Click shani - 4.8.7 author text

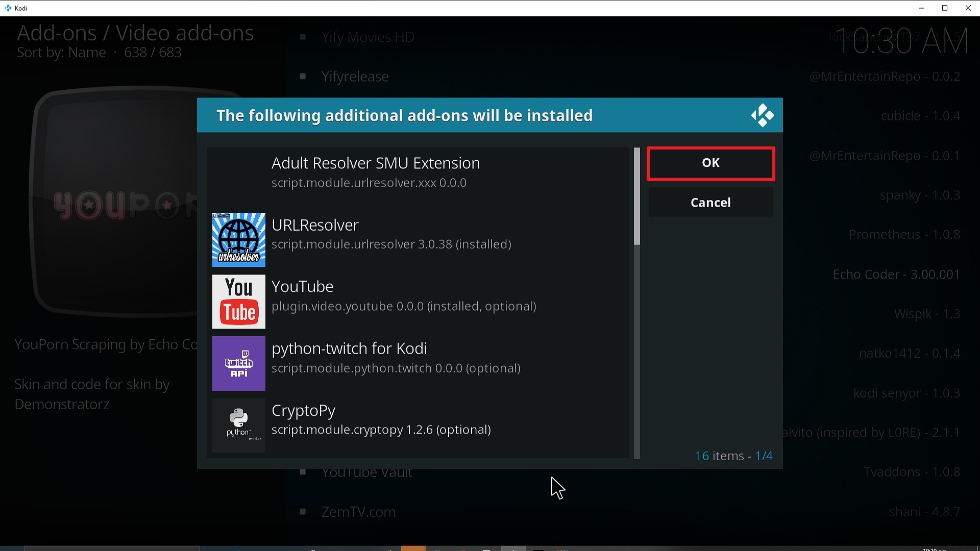click(924, 512)
